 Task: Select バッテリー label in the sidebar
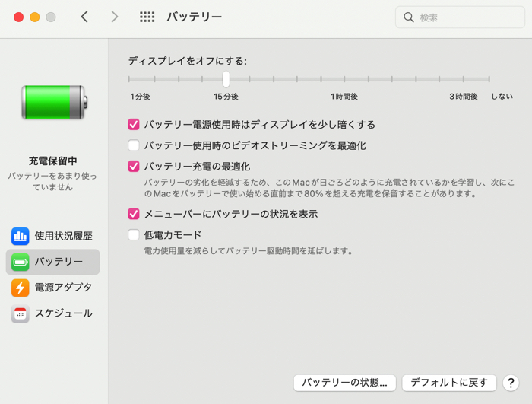[59, 262]
